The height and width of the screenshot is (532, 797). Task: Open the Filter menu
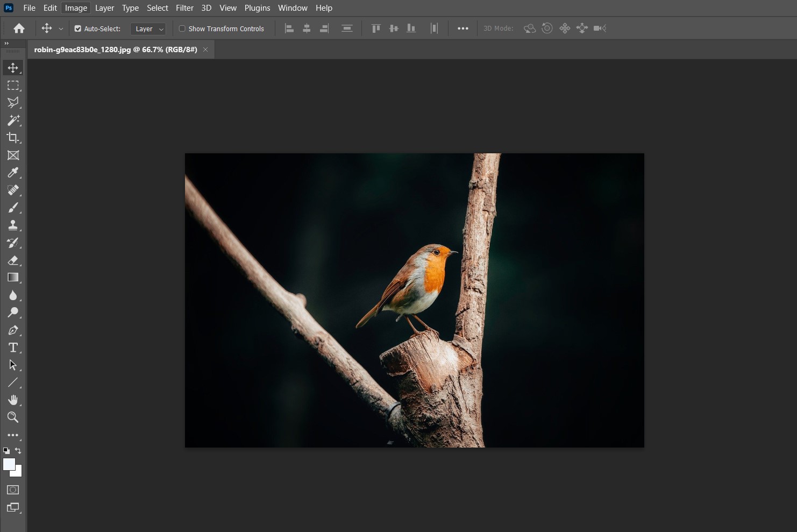[x=184, y=8]
